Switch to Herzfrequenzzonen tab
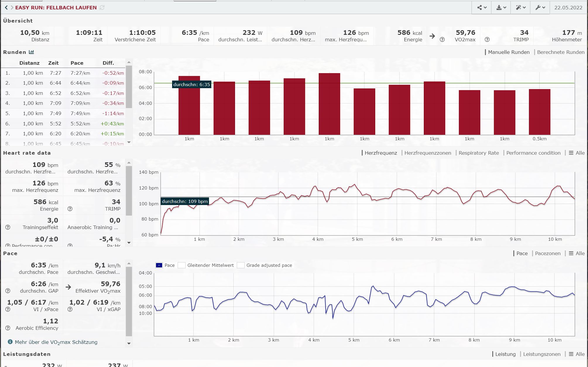Screen dimensions: 588x367 click(428, 153)
